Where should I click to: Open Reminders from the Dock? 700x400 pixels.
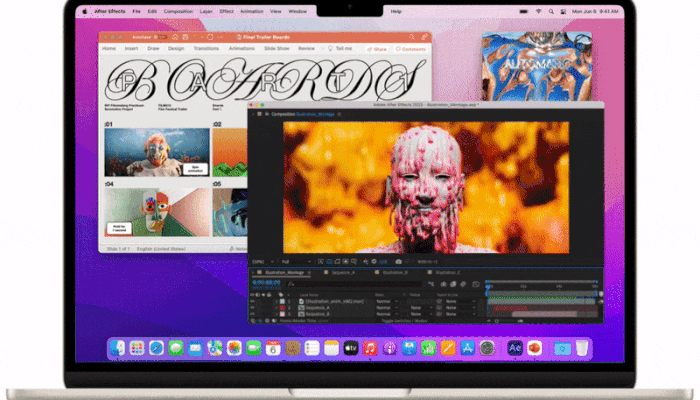312,348
